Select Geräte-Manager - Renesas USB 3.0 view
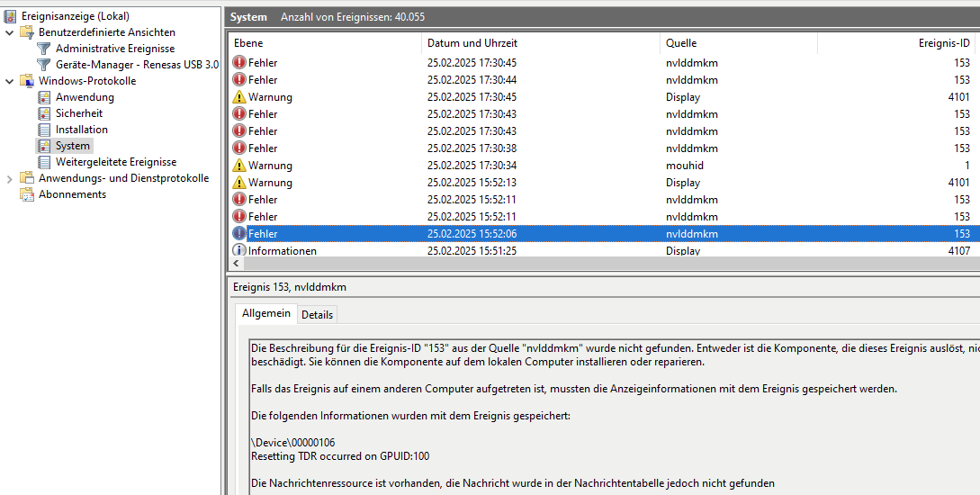The height and width of the screenshot is (495, 980). tap(137, 65)
